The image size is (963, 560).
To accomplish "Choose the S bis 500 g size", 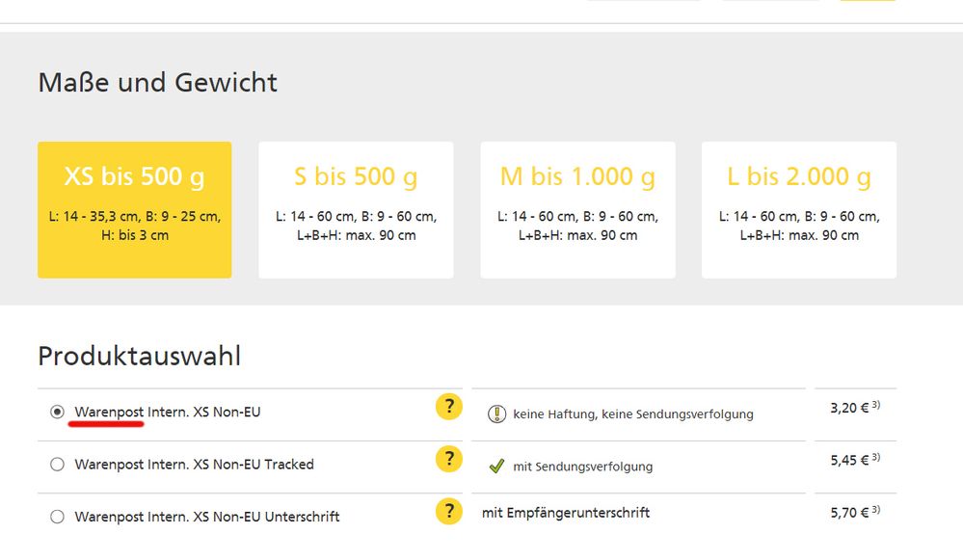I will (x=356, y=210).
